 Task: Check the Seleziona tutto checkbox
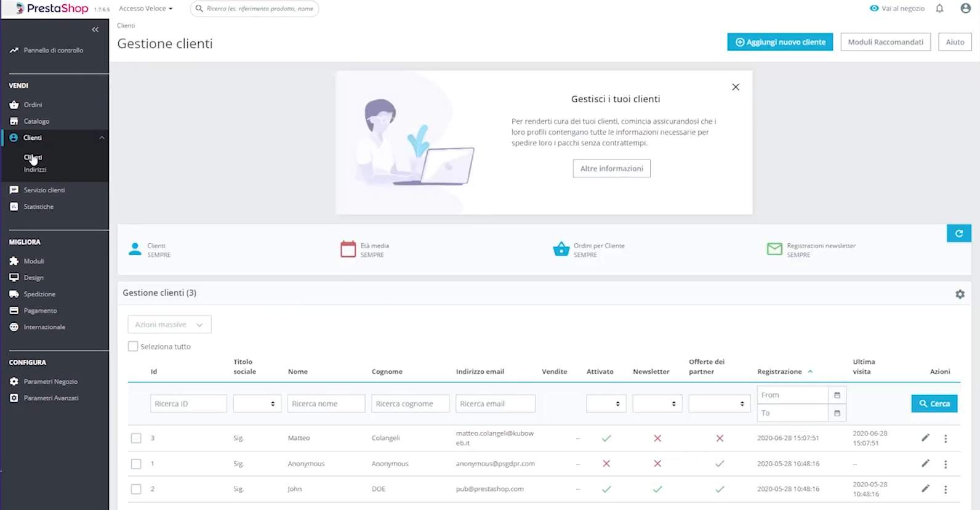tap(133, 347)
